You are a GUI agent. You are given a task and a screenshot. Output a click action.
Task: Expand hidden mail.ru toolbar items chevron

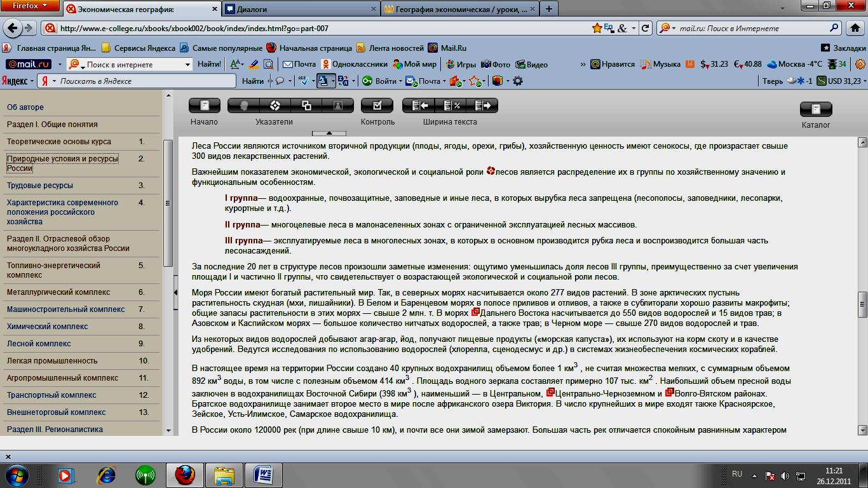pos(583,64)
